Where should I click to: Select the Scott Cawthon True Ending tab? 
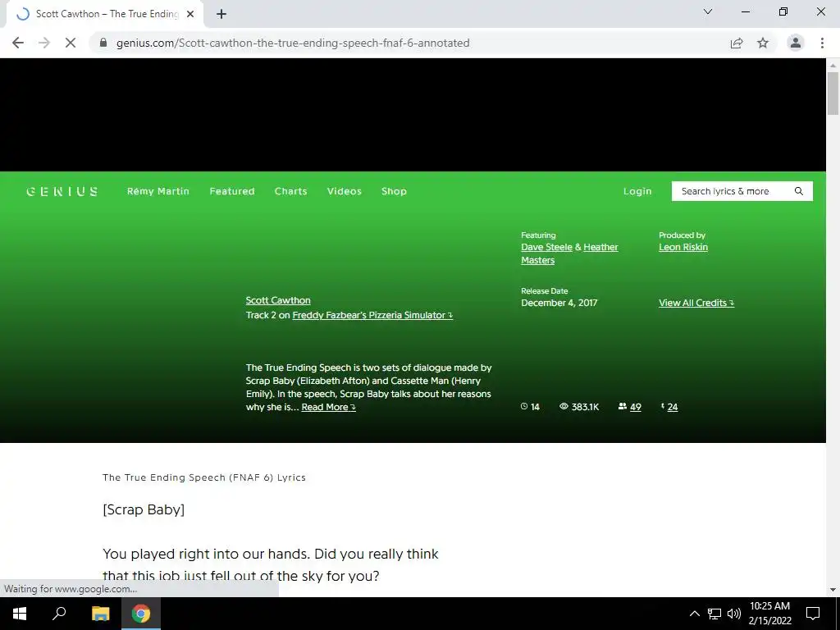tap(104, 14)
